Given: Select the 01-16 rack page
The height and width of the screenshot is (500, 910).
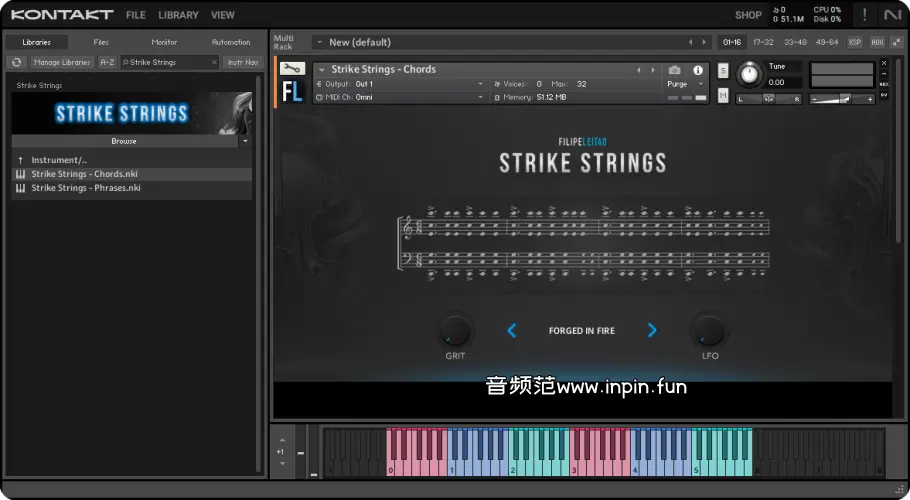Looking at the screenshot, I should click(x=732, y=42).
